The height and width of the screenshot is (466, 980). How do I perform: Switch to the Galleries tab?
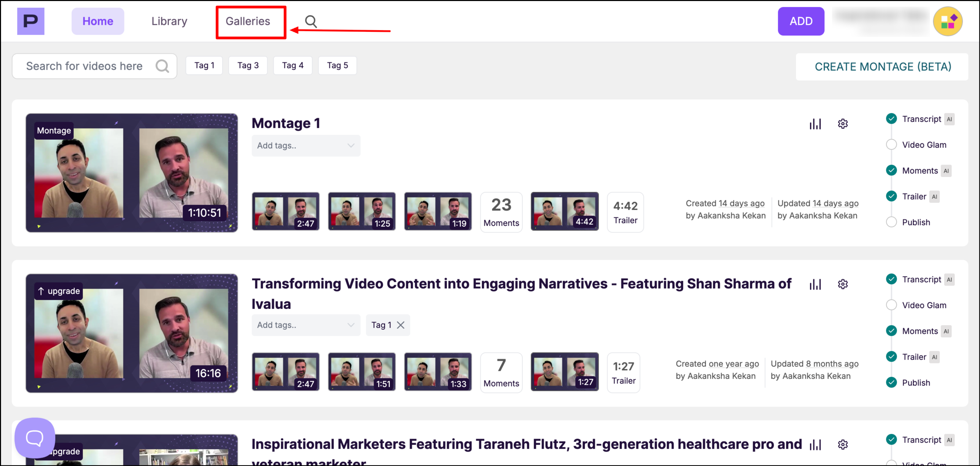tap(248, 21)
